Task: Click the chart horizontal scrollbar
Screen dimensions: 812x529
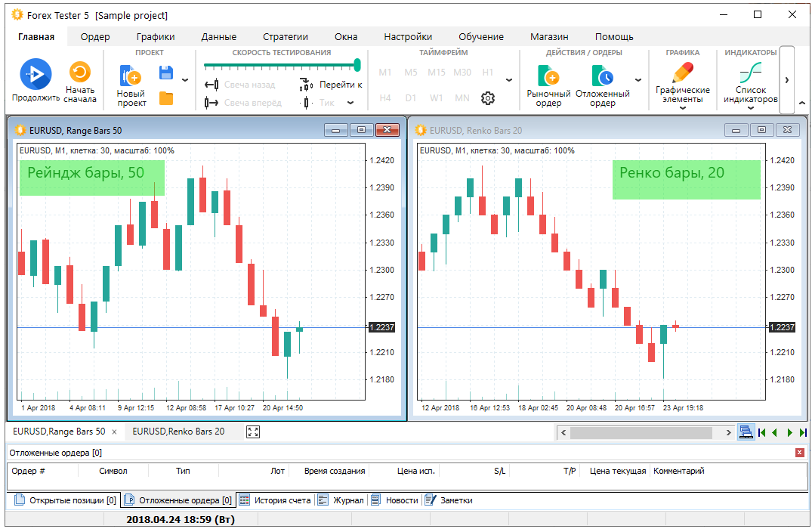Action: pyautogui.click(x=641, y=432)
